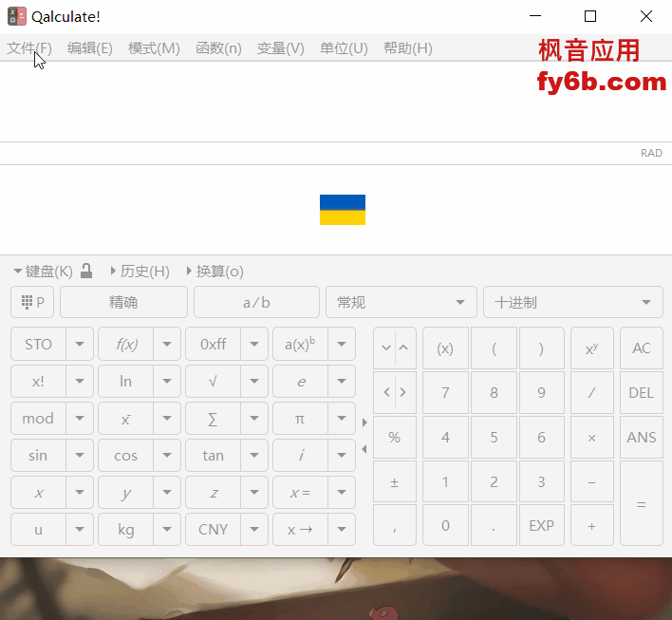The width and height of the screenshot is (672, 620).
Task: Click the ± sign toggle button
Action: point(394,482)
